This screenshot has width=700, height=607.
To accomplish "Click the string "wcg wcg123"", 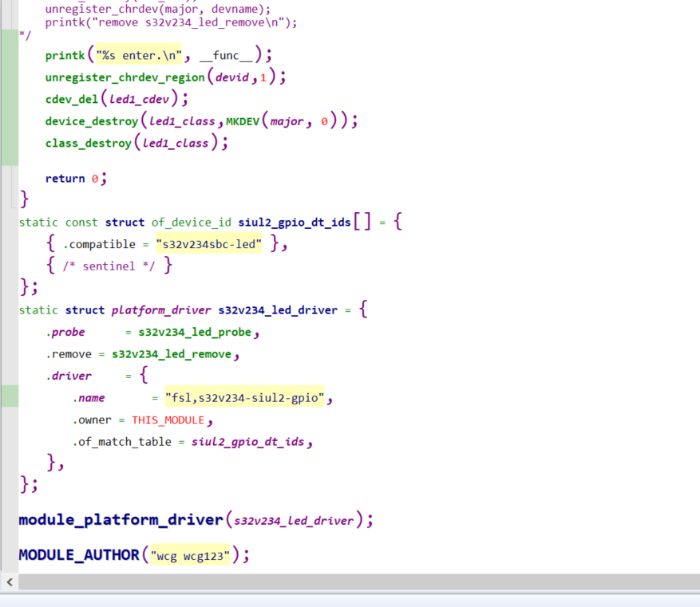I will (x=190, y=556).
